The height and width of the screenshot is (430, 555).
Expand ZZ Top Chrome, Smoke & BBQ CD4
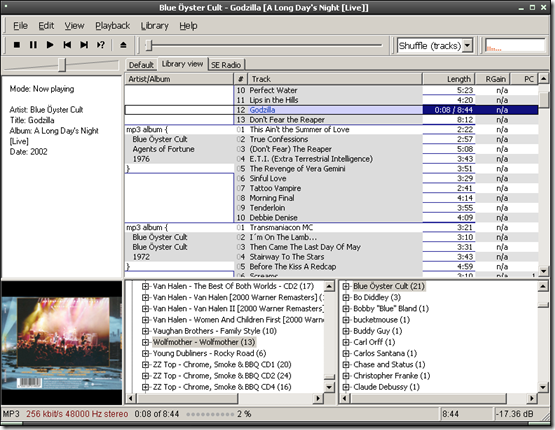(145, 387)
